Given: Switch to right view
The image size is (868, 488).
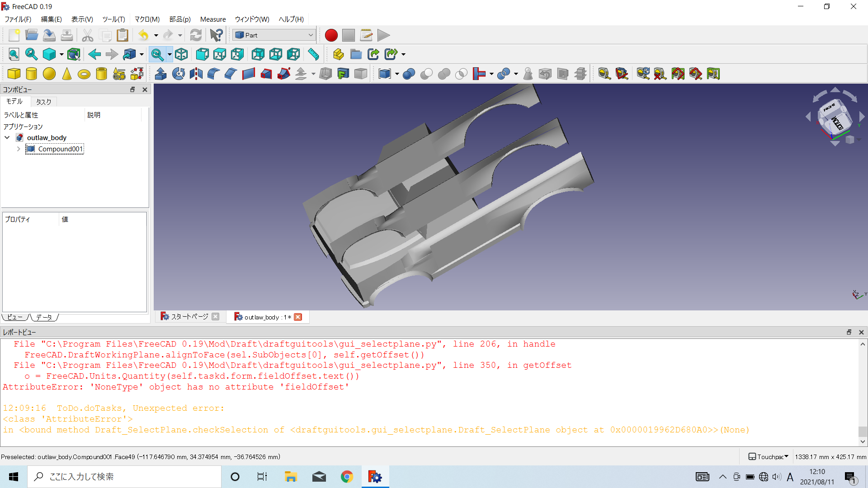Looking at the screenshot, I should (x=237, y=54).
